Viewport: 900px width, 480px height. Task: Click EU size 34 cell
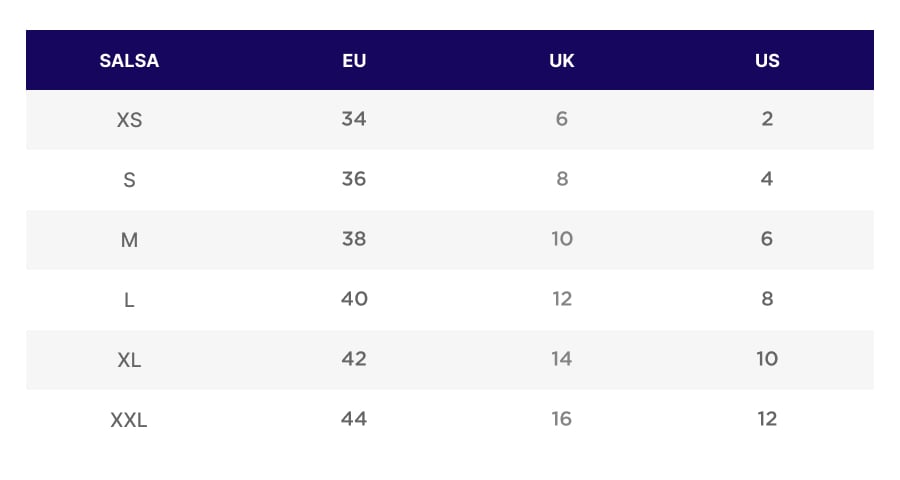pos(354,119)
